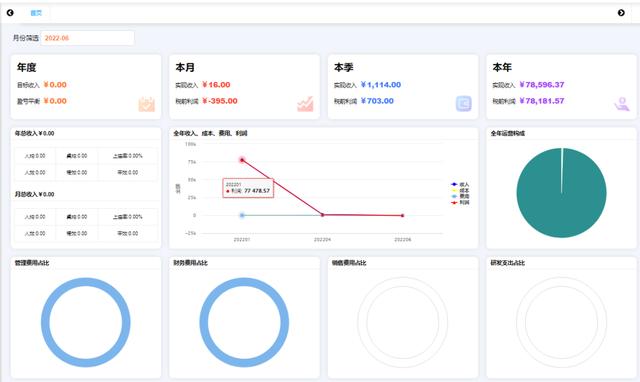Toggle the 利润 series in chart legend
This screenshot has height=382, width=640.
[x=460, y=202]
